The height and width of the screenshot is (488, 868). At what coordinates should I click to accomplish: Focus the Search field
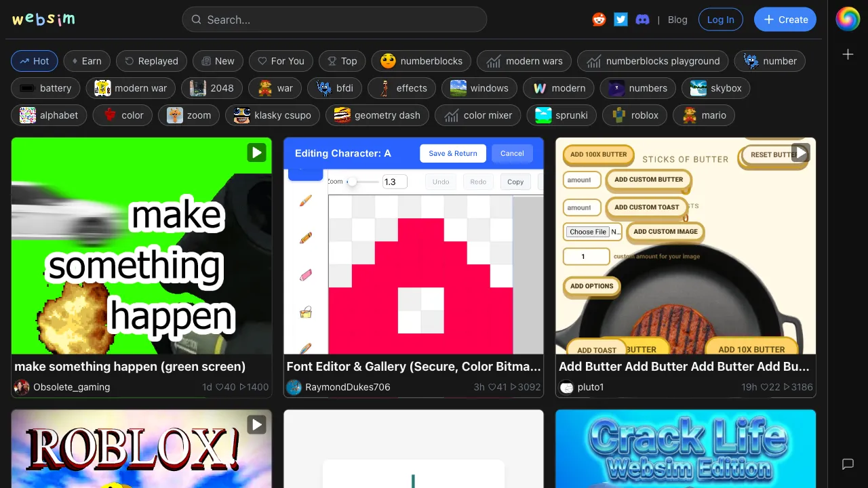334,20
